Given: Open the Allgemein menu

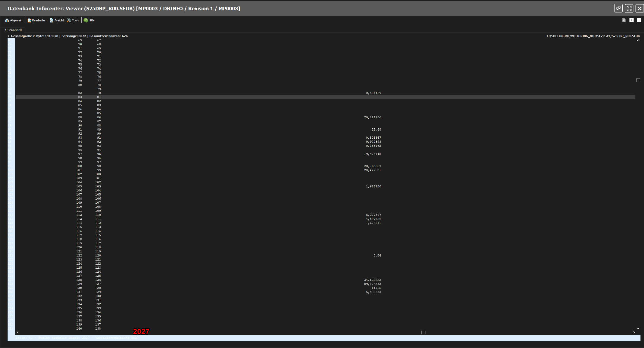Looking at the screenshot, I should 14,20.
